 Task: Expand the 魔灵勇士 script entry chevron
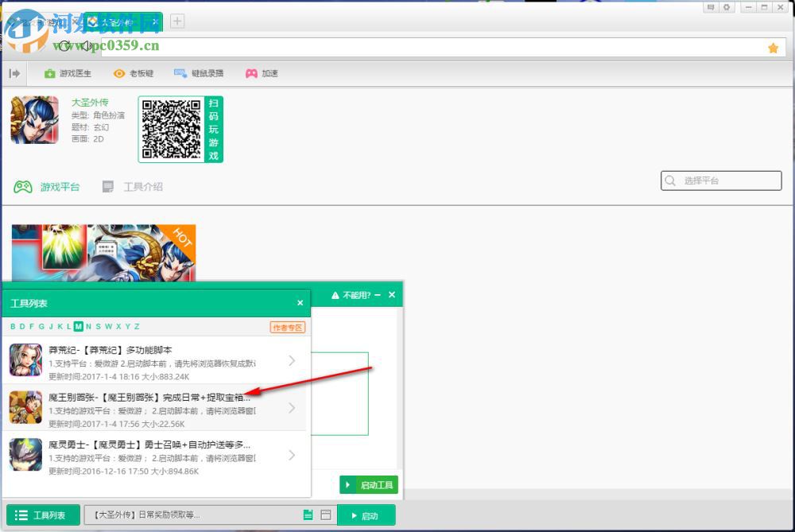point(292,455)
